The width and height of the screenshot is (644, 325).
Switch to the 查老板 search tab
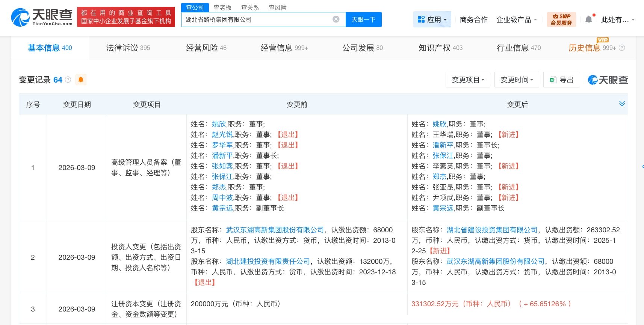(222, 8)
